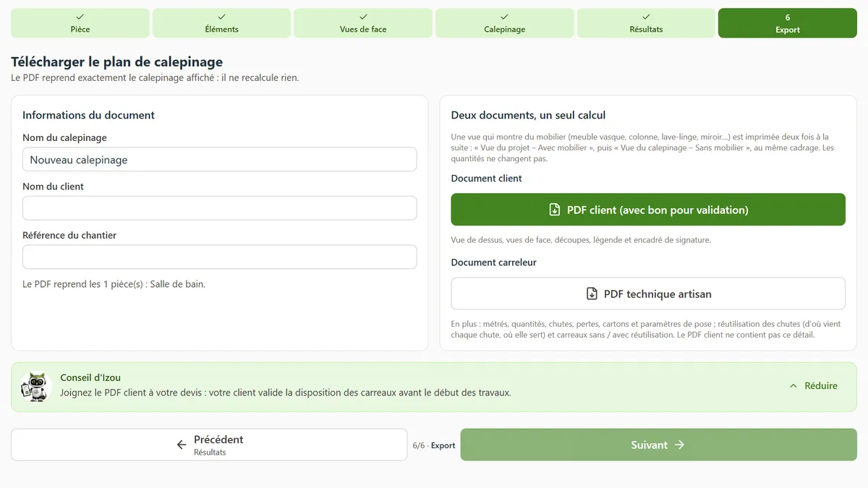This screenshot has height=488, width=868.
Task: Collapse the Conseil d'Izou tip with Réduire
Action: [x=813, y=386]
